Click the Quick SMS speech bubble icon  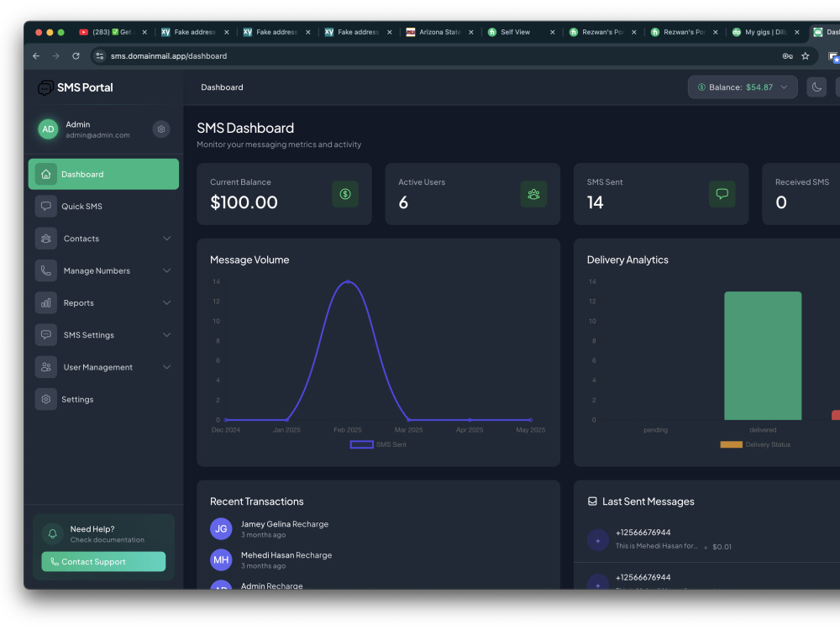tap(46, 207)
